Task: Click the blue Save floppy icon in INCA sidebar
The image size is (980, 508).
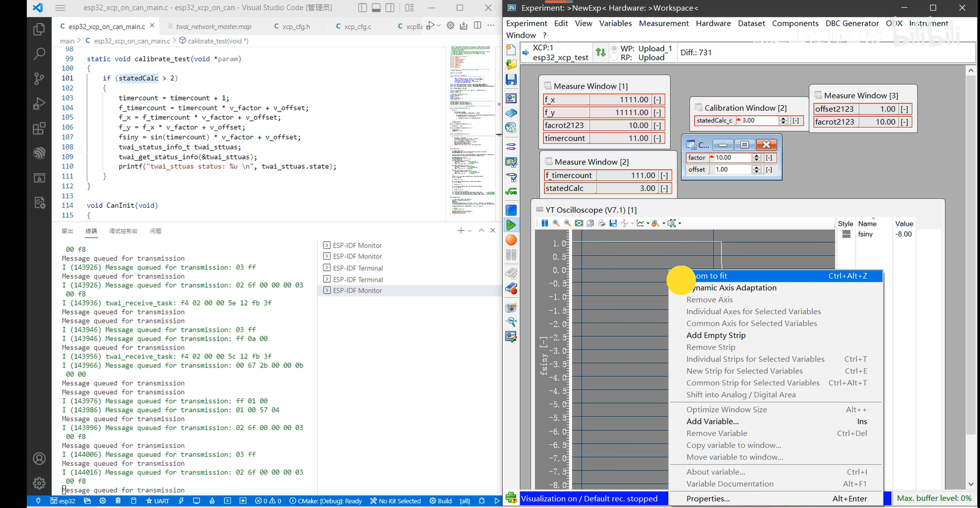Action: point(511,79)
